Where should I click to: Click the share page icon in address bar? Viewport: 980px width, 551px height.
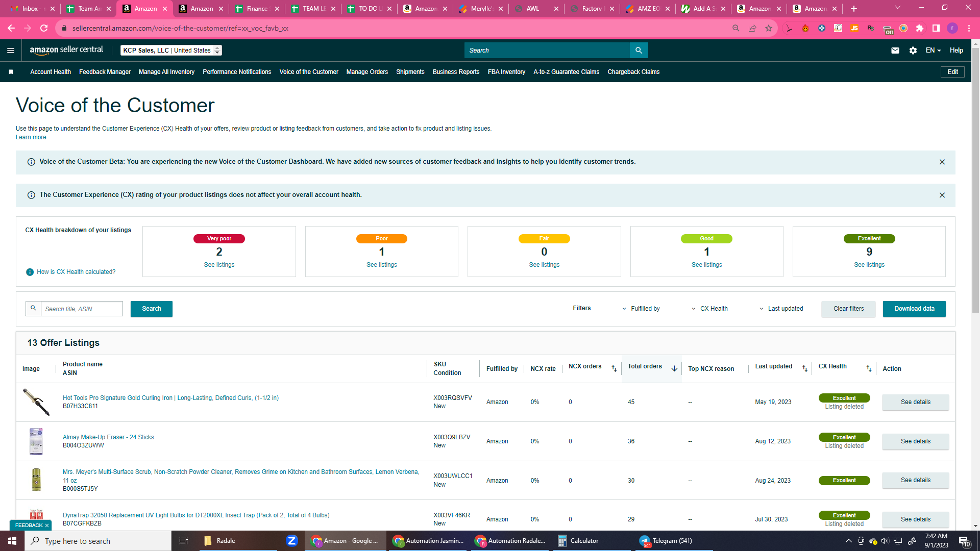click(752, 28)
